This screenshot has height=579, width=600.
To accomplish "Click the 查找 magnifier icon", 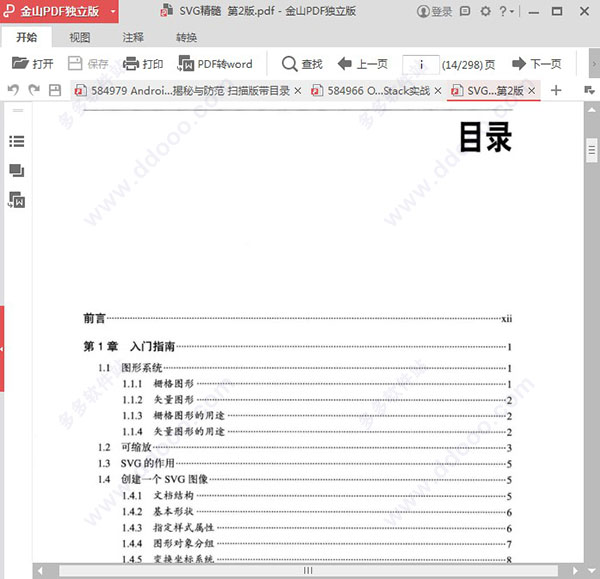I will pos(289,64).
